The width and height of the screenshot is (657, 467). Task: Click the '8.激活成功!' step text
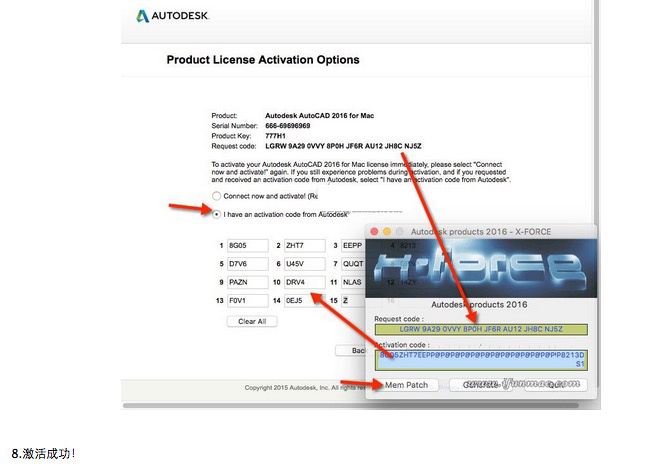pos(44,454)
